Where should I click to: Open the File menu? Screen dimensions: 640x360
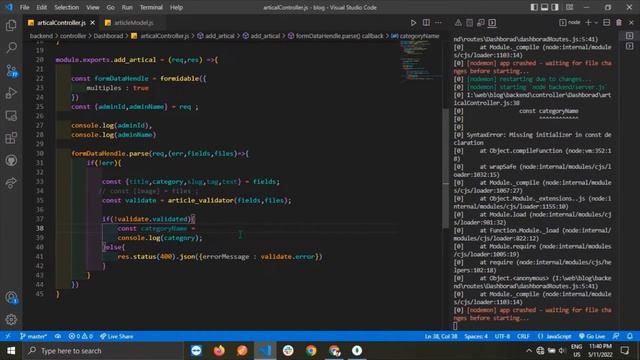pos(24,7)
